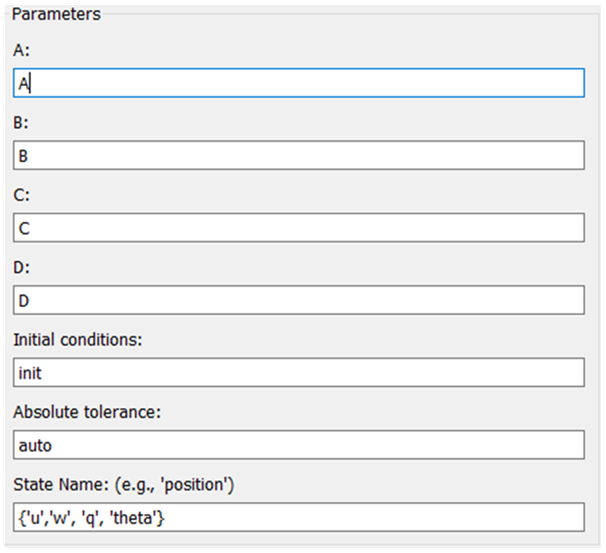This screenshot has height=553, width=606.
Task: Focus the B parameter text box
Action: [299, 155]
